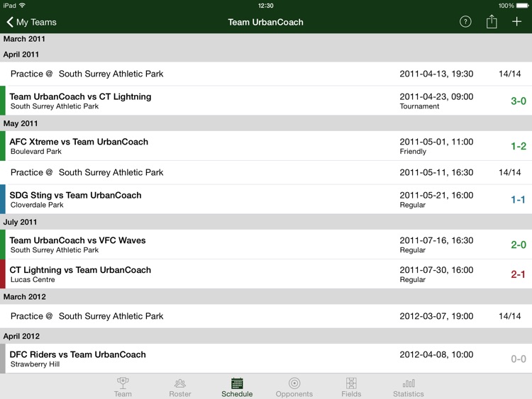Open CT Lightning vs Team UrbanCoach game

(266, 274)
